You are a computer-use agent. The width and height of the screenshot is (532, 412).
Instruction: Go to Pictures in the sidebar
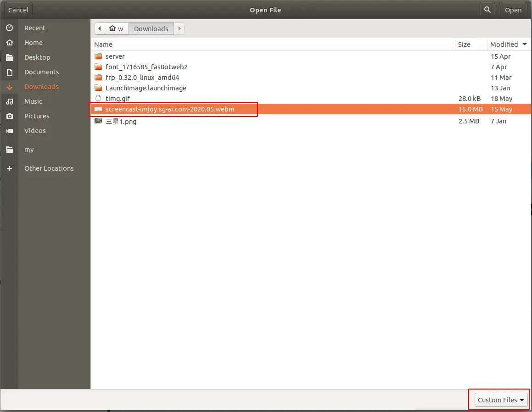(37, 116)
